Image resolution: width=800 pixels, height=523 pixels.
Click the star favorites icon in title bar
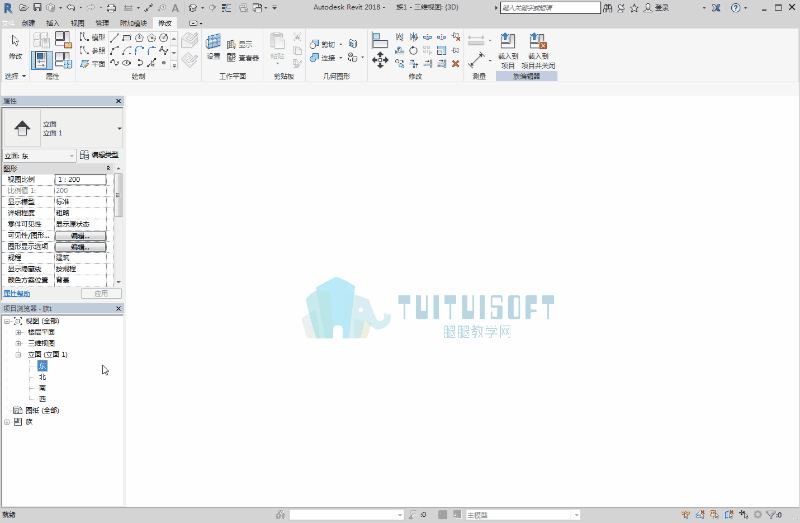coord(634,8)
